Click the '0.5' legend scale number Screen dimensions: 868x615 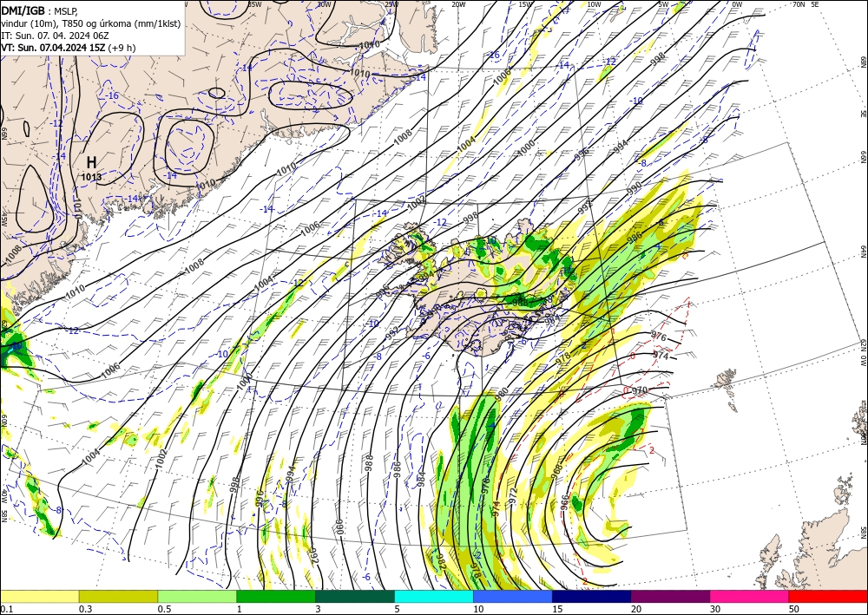point(164,609)
